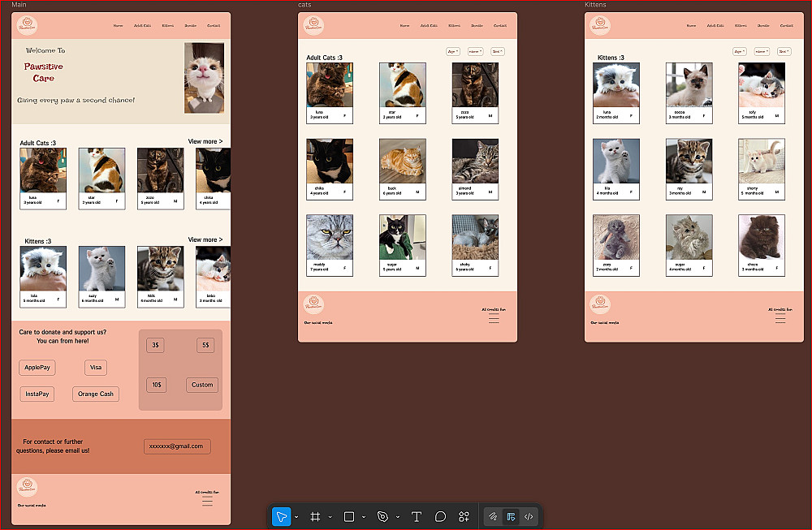Open Age dropdown in Kittens frame
The height and width of the screenshot is (530, 812).
click(740, 52)
